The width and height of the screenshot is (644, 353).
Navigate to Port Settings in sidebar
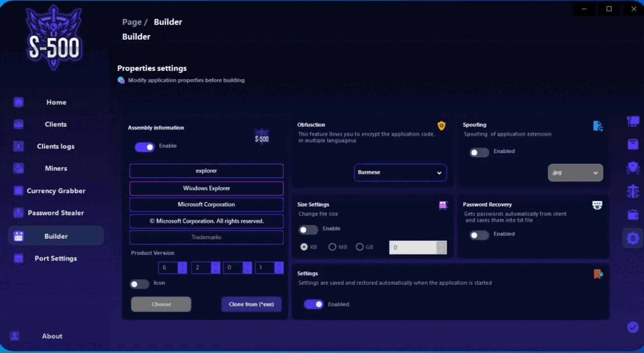(55, 258)
